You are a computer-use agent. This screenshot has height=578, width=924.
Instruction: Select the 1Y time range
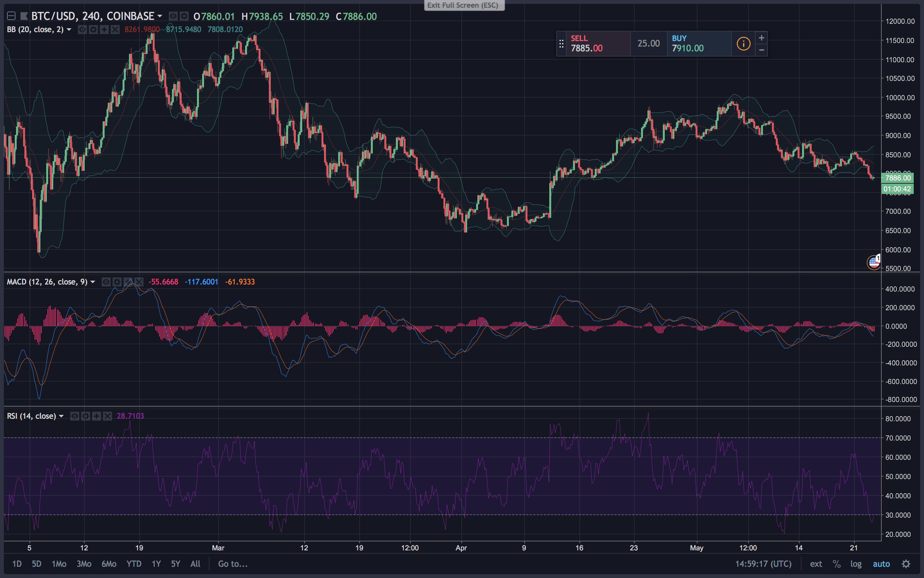tap(156, 564)
